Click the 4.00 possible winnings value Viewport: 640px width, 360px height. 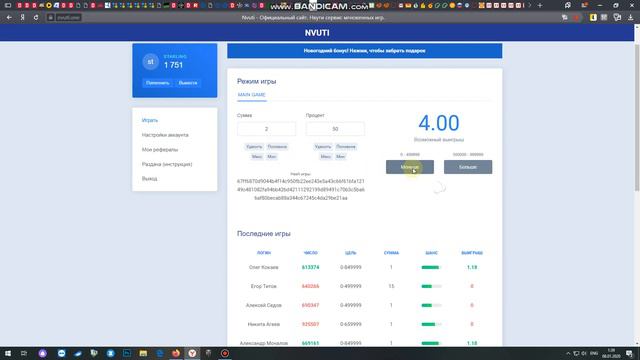[439, 123]
